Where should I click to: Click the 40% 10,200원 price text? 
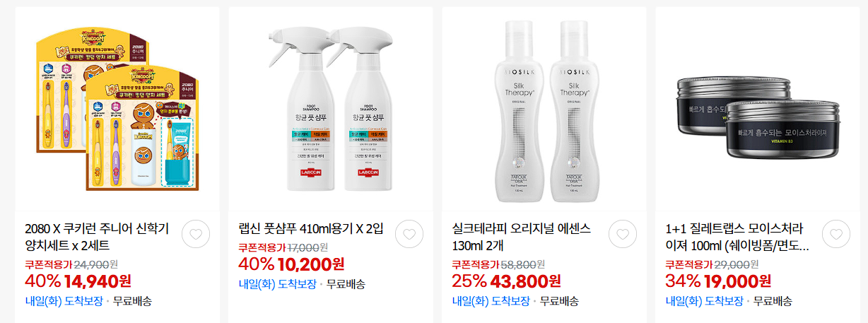[292, 264]
